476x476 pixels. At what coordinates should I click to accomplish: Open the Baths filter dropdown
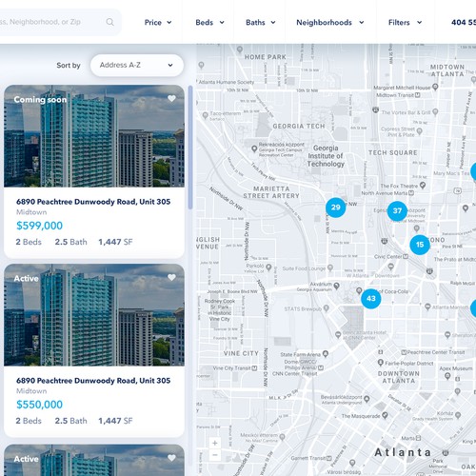tap(261, 23)
